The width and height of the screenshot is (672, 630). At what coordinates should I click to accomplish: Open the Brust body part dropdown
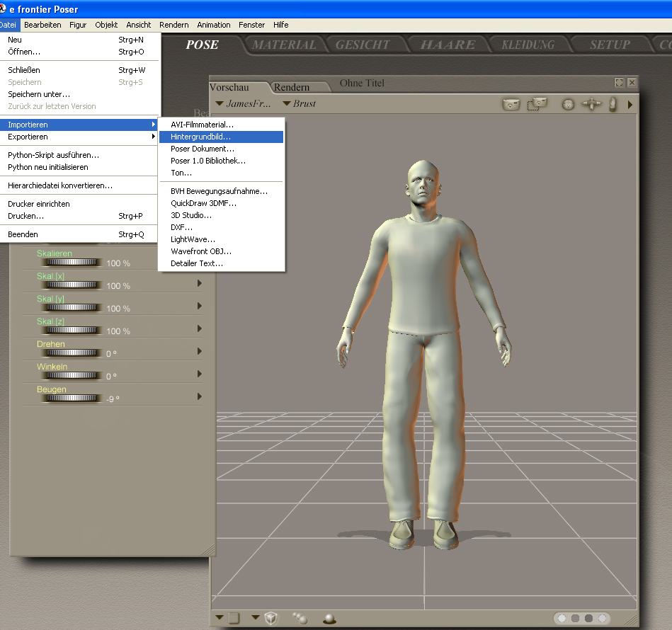click(x=299, y=104)
